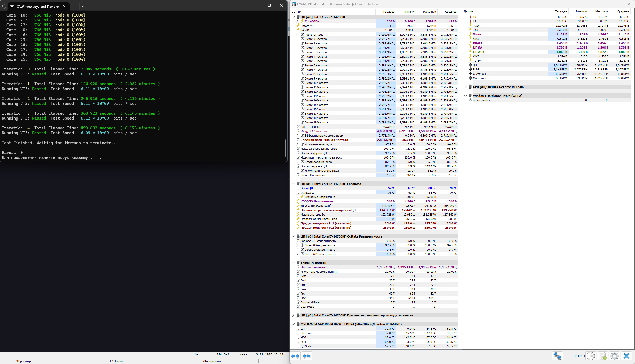Open the remote network monitoring icon
The image size is (635, 364).
pos(557,356)
